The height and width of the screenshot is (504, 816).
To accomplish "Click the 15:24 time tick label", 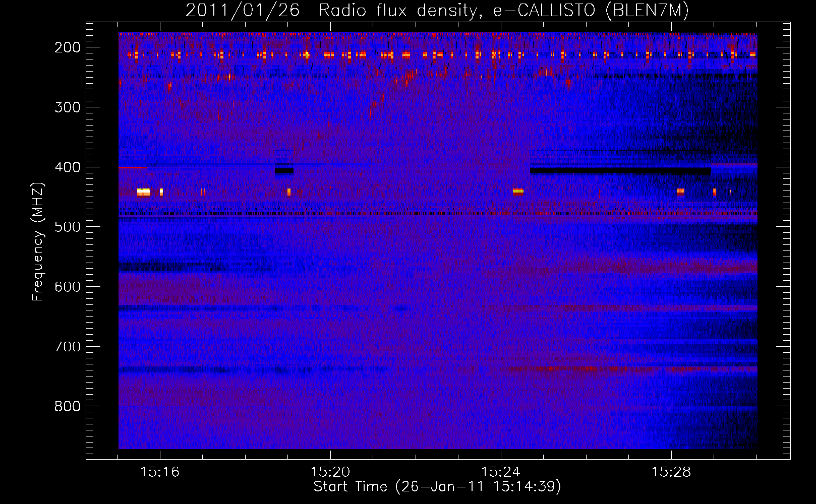I will 501,472.
